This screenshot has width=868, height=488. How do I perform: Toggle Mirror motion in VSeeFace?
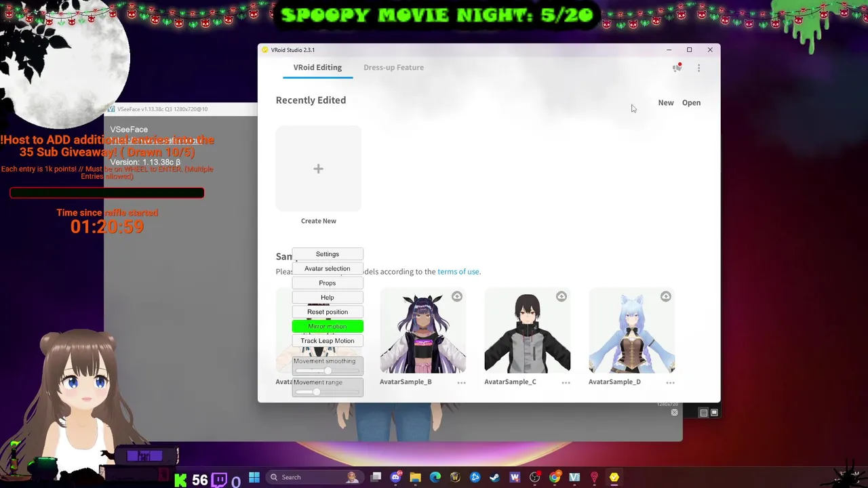[328, 326]
